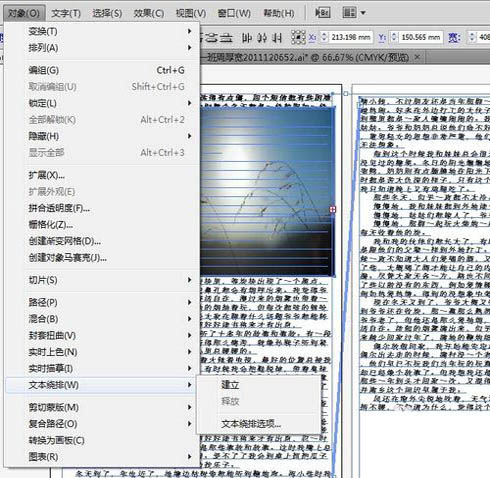Expand the 混合(B) submenu arrow
The image size is (490, 478).
[x=189, y=319]
